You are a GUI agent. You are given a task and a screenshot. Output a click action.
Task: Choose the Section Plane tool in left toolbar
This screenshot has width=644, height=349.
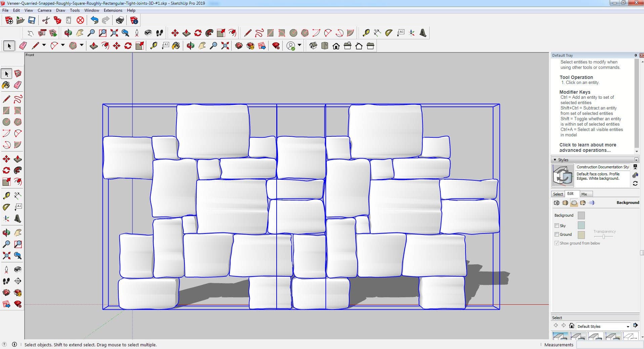pyautogui.click(x=17, y=281)
